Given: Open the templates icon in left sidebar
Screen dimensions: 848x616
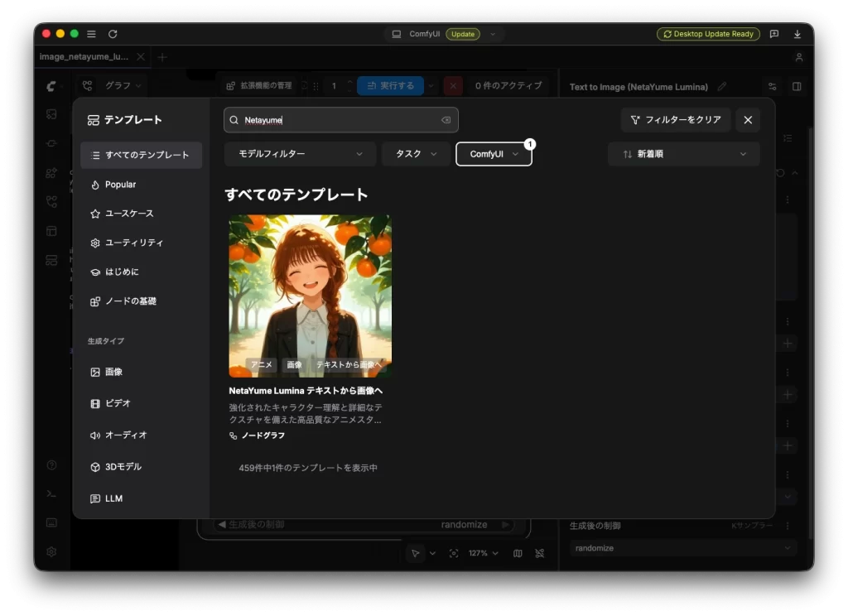Looking at the screenshot, I should click(51, 260).
